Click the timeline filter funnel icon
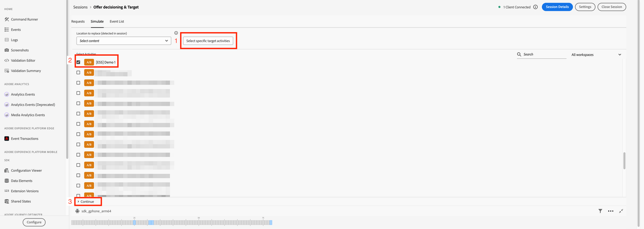 pyautogui.click(x=600, y=211)
